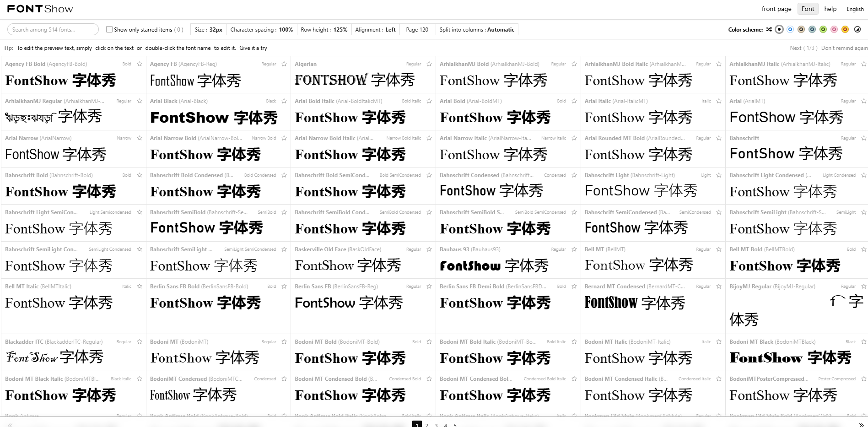Select the pink color swatch
The width and height of the screenshot is (868, 427).
pyautogui.click(x=834, y=29)
